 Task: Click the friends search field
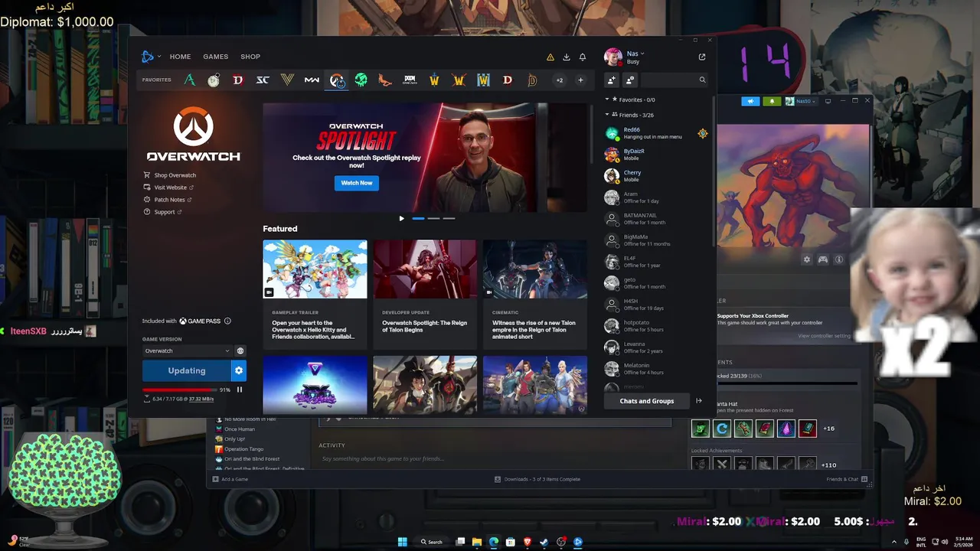pyautogui.click(x=675, y=80)
